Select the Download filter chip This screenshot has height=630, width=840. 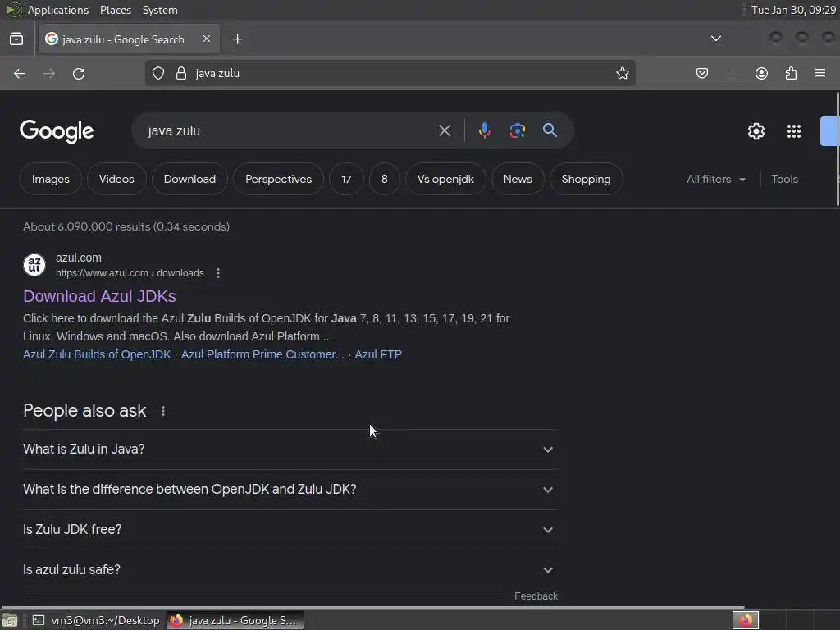[189, 179]
